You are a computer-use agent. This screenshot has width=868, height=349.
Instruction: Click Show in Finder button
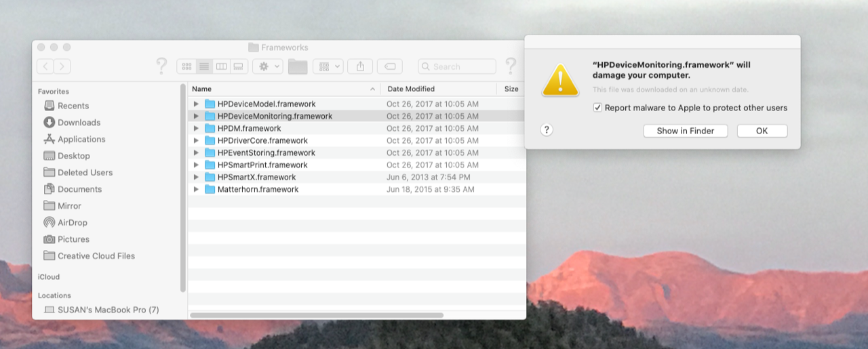coord(685,131)
